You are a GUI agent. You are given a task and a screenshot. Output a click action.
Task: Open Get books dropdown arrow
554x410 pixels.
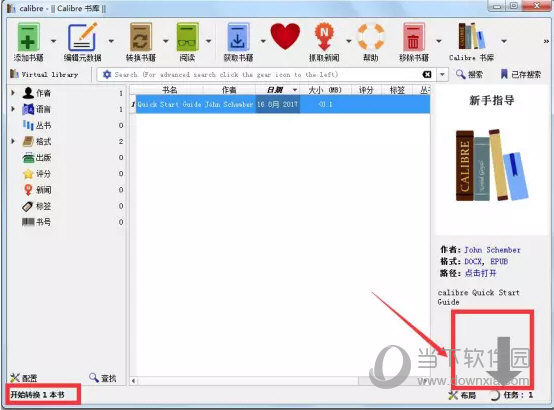tap(263, 41)
